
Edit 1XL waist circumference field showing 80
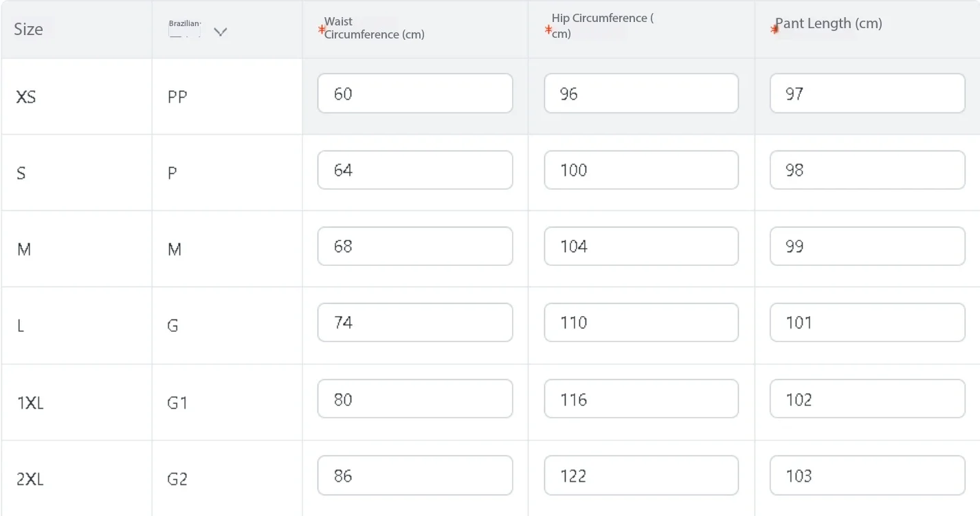[x=415, y=399]
